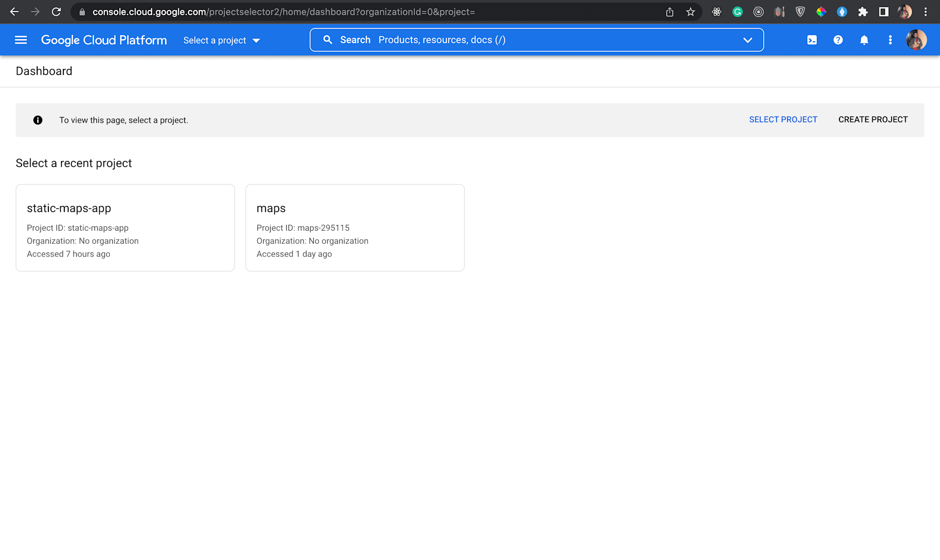This screenshot has height=560, width=940.
Task: Click the address bar lock icon
Action: click(x=82, y=12)
